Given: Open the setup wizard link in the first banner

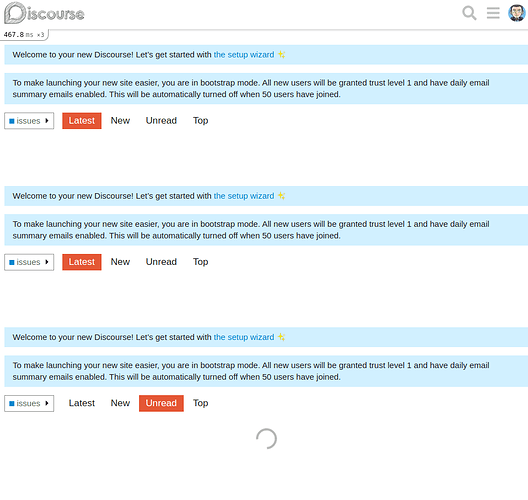Looking at the screenshot, I should 244,55.
